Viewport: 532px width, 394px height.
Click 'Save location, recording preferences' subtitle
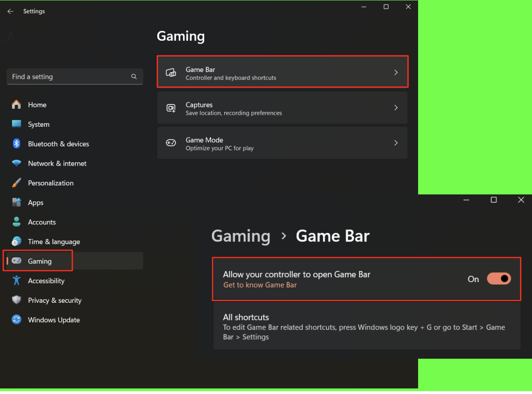click(233, 113)
